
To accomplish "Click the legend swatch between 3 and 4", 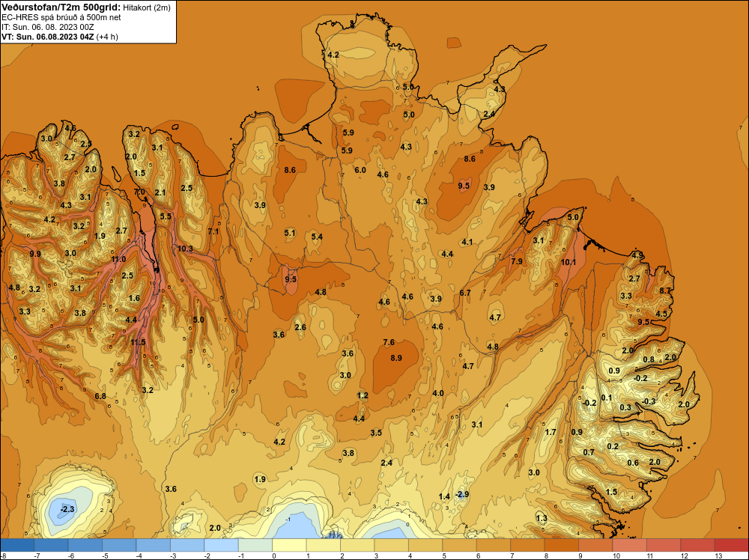I will [x=391, y=545].
